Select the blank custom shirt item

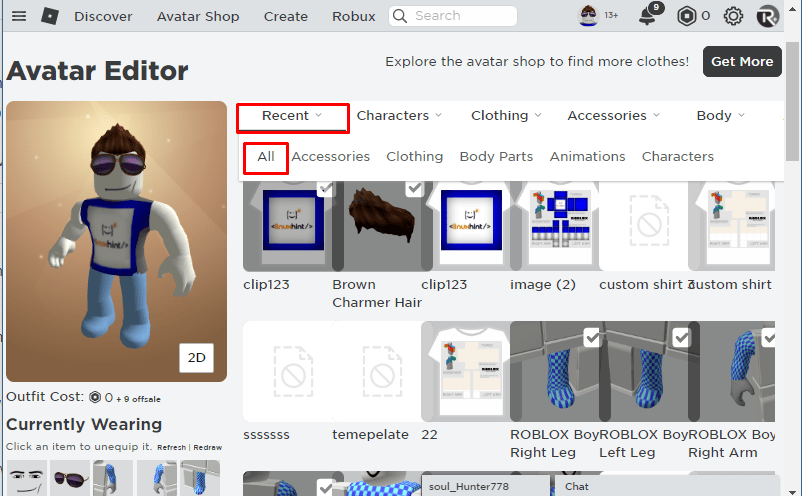[643, 226]
